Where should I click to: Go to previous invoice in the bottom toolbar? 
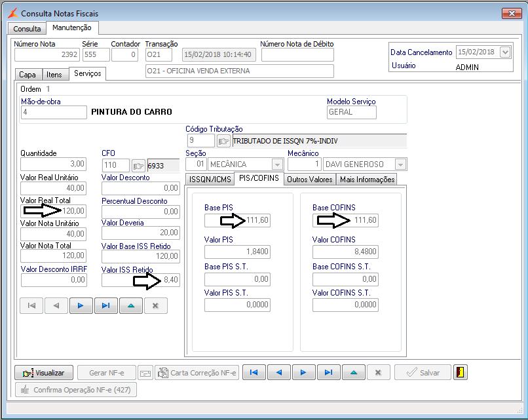click(279, 372)
